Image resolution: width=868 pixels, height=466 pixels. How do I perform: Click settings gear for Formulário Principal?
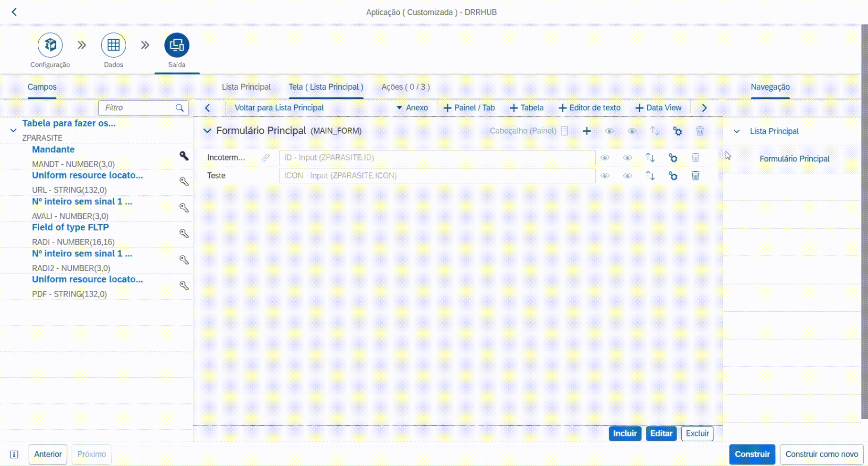tap(677, 131)
